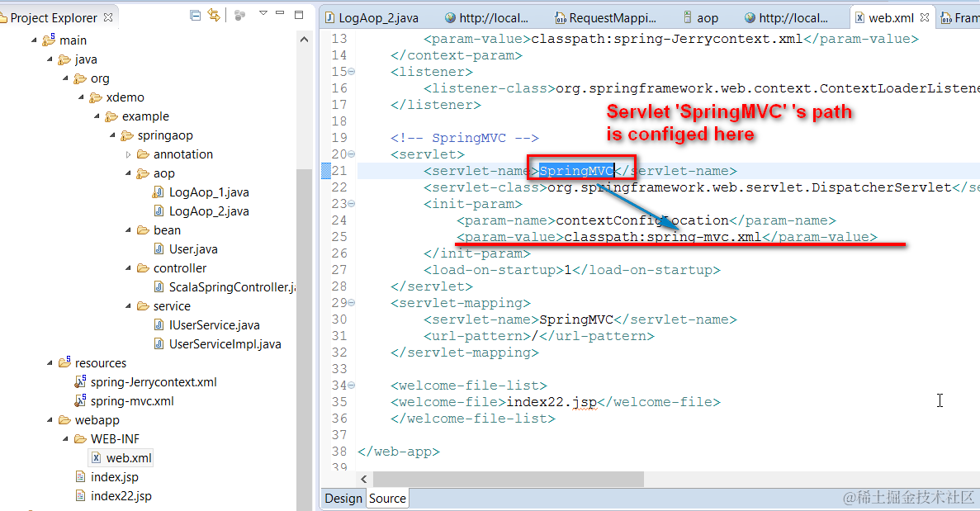980x511 pixels.
Task: Select spring-Jerrycontext.xml file icon
Action: coord(81,381)
